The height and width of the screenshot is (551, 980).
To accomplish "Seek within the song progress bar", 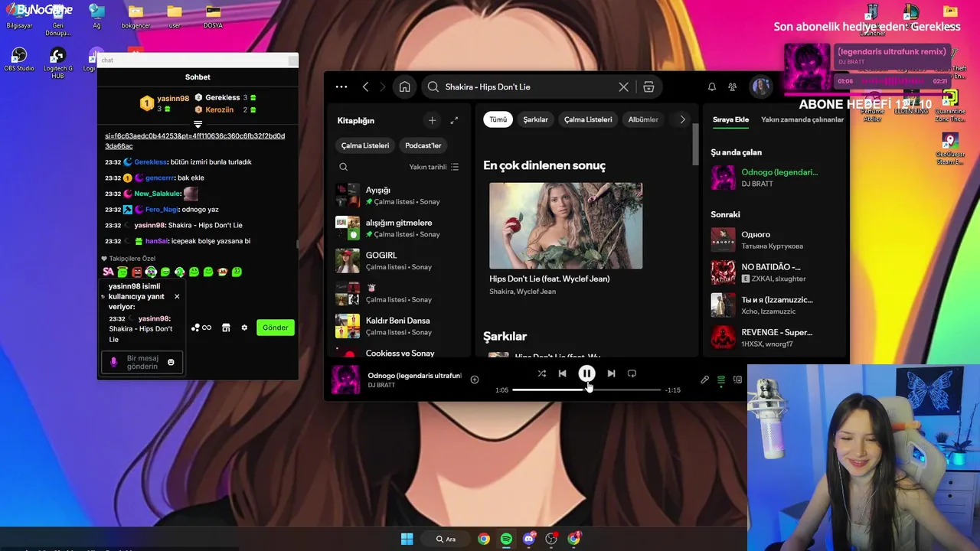I will (x=586, y=390).
